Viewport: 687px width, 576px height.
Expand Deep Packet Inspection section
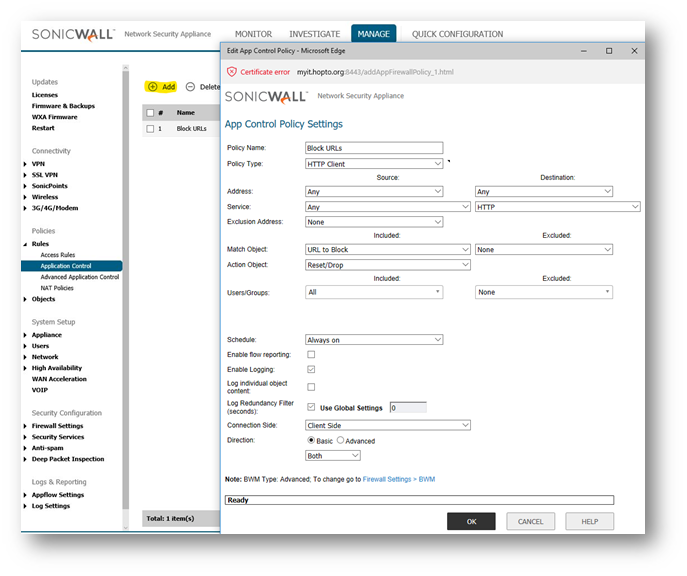25,459
